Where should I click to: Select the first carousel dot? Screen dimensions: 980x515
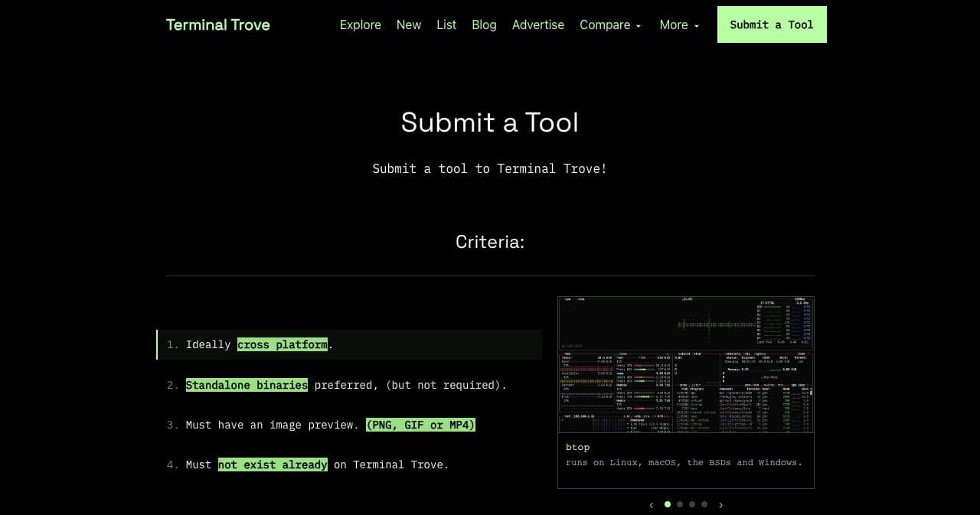click(x=668, y=504)
